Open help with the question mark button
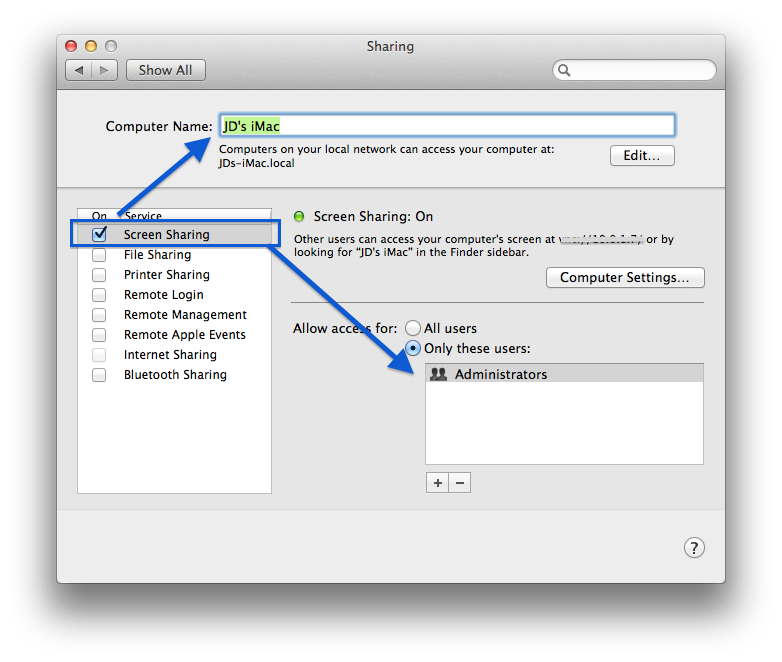 coord(694,548)
